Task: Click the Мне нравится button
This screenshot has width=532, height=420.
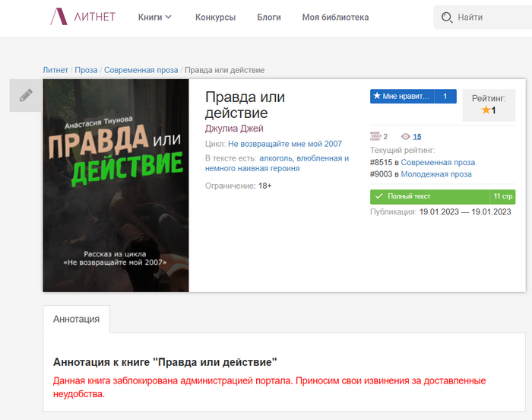Action: pyautogui.click(x=402, y=97)
